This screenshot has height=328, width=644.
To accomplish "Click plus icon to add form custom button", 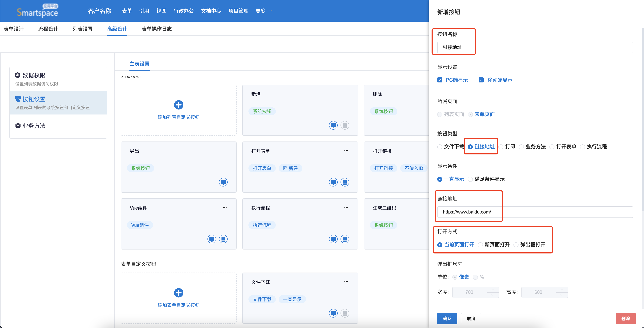I will [x=179, y=293].
